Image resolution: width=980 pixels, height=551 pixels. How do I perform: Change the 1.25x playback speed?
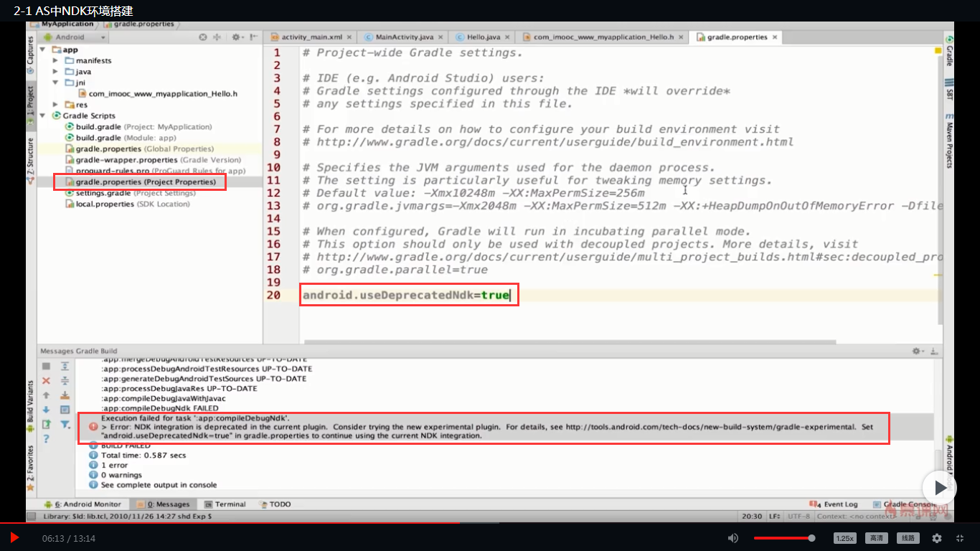tap(845, 538)
